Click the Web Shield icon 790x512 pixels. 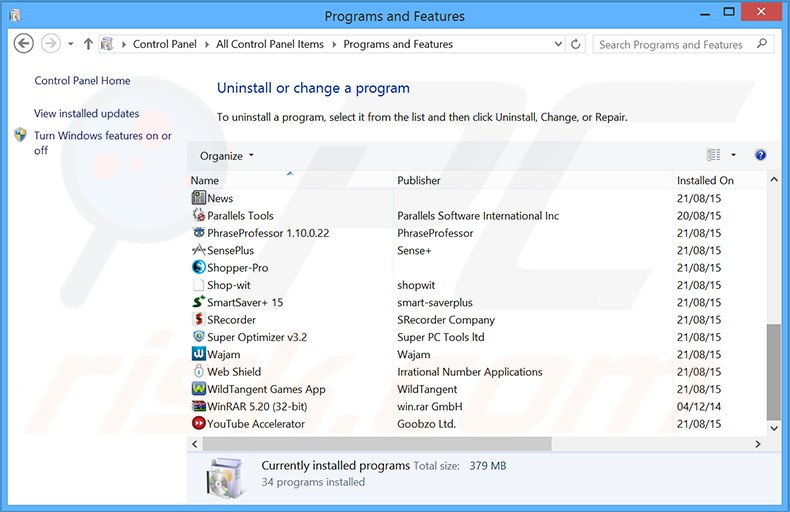(199, 371)
